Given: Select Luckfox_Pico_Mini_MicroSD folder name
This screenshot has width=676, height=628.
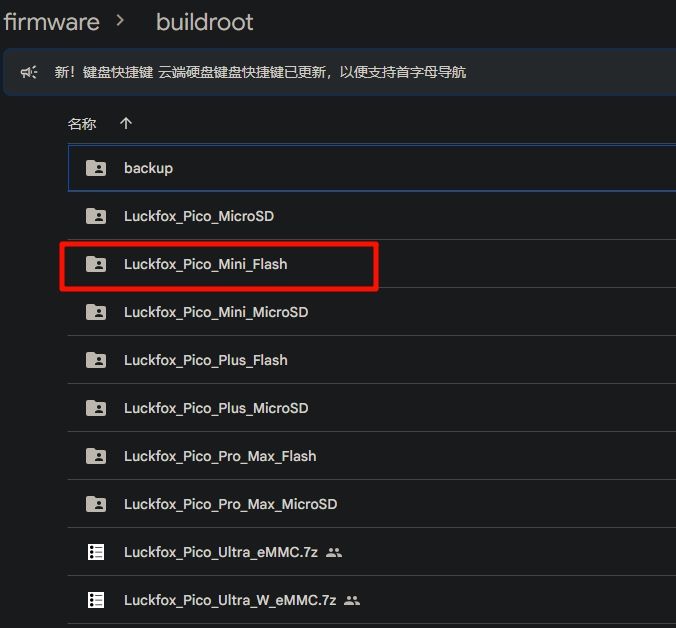Looking at the screenshot, I should (x=216, y=312).
